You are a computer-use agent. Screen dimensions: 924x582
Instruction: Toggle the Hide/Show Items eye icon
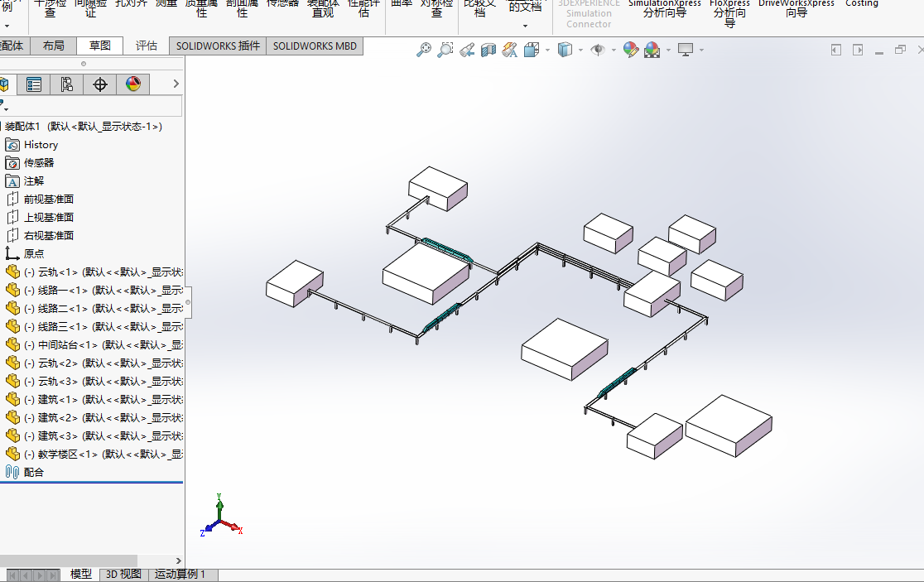pos(598,50)
